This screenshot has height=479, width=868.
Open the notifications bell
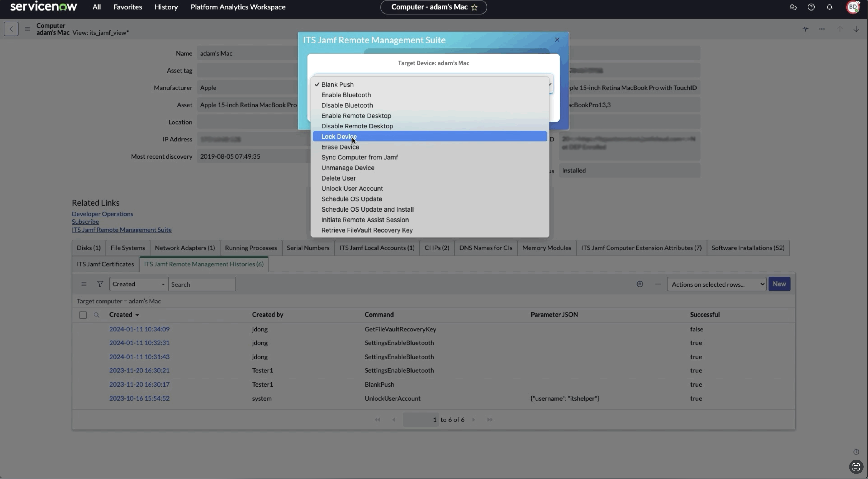pyautogui.click(x=829, y=7)
